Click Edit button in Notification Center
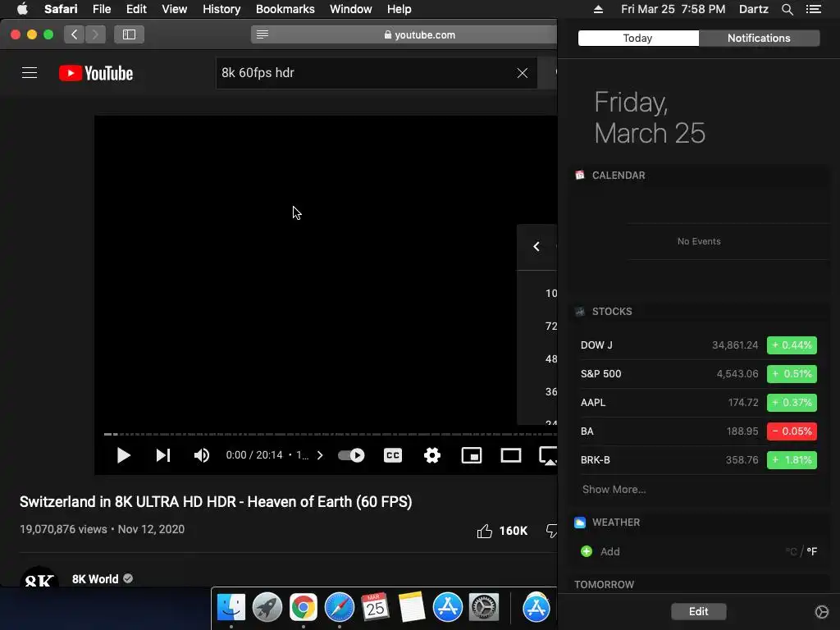 [699, 611]
